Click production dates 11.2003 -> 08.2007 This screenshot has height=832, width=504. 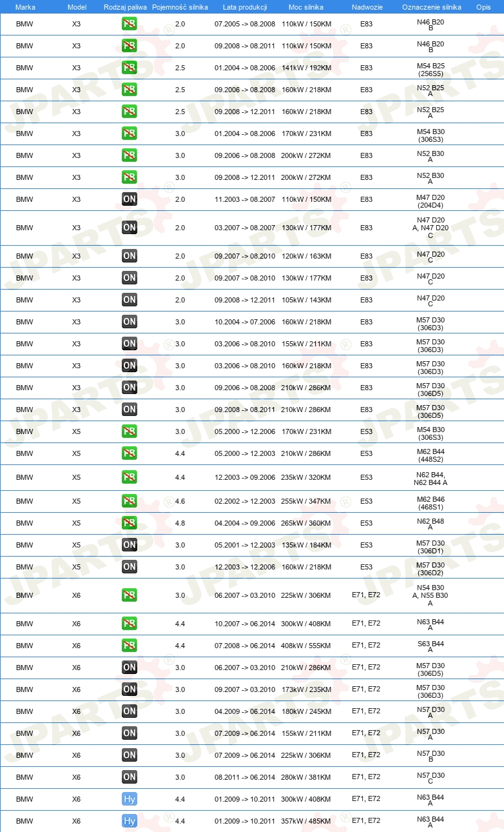[x=245, y=199]
